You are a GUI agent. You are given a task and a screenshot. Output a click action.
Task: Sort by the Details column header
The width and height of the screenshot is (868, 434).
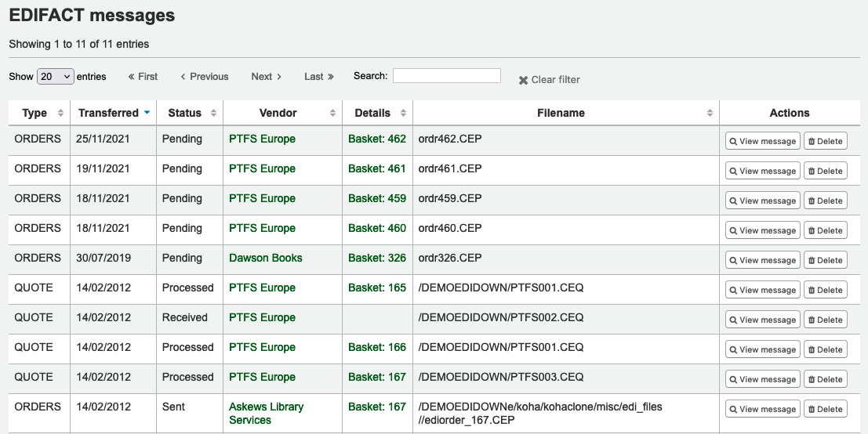(x=372, y=113)
